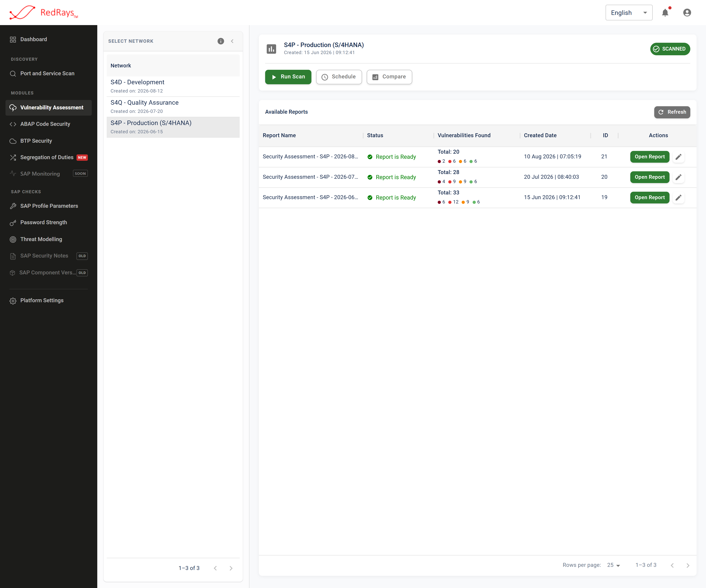The height and width of the screenshot is (588, 706).
Task: Open ABAP Code Security module
Action: click(48, 124)
